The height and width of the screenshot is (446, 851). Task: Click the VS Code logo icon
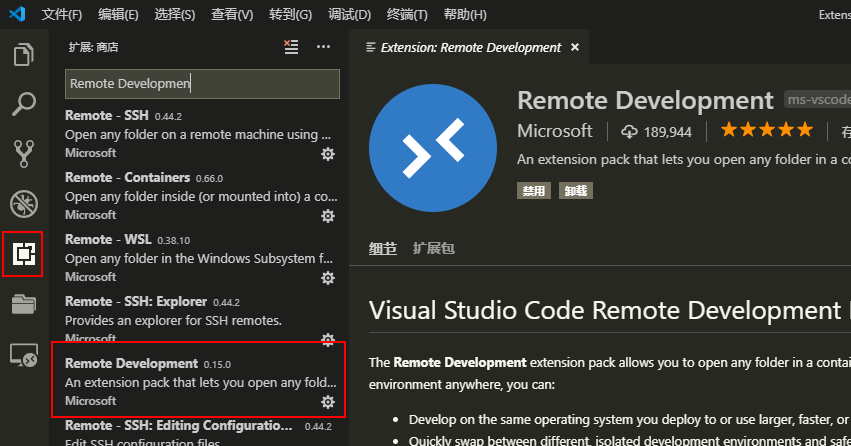pyautogui.click(x=17, y=14)
